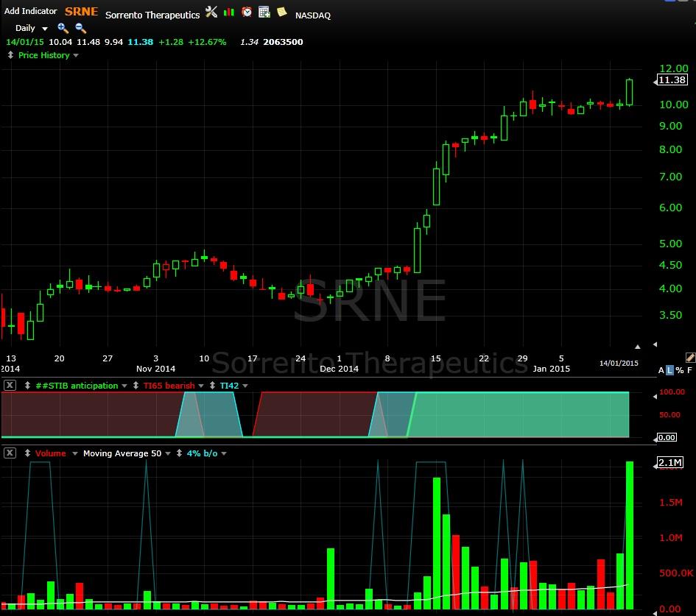Open the yellow sticky note icon
The width and height of the screenshot is (696, 616).
pos(281,12)
